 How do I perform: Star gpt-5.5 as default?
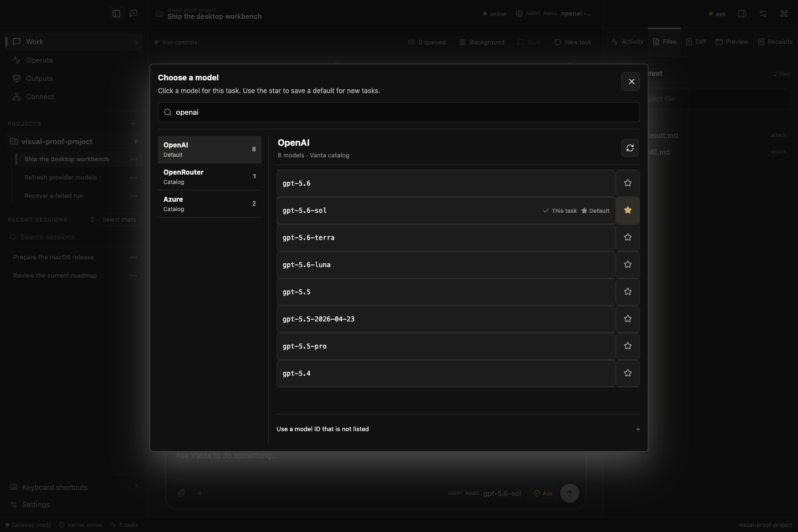(628, 291)
